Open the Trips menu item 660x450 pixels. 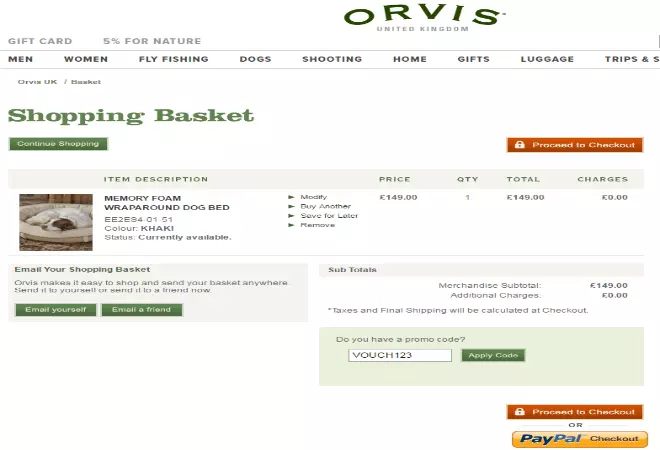(x=632, y=59)
